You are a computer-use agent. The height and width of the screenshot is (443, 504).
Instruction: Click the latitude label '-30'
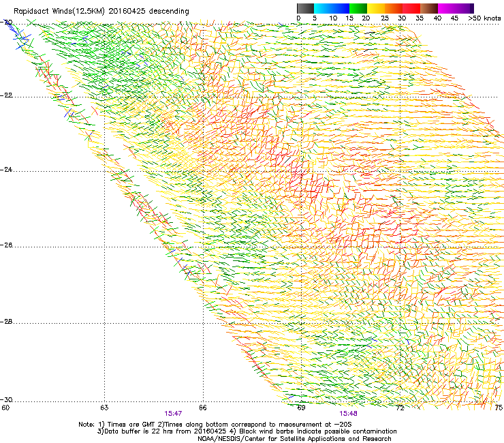[x=6, y=399]
